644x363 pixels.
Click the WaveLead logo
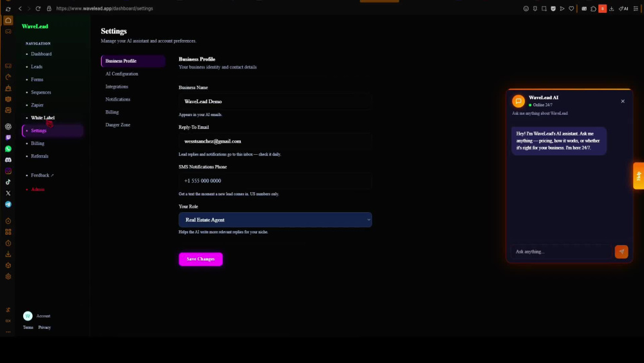tap(35, 26)
